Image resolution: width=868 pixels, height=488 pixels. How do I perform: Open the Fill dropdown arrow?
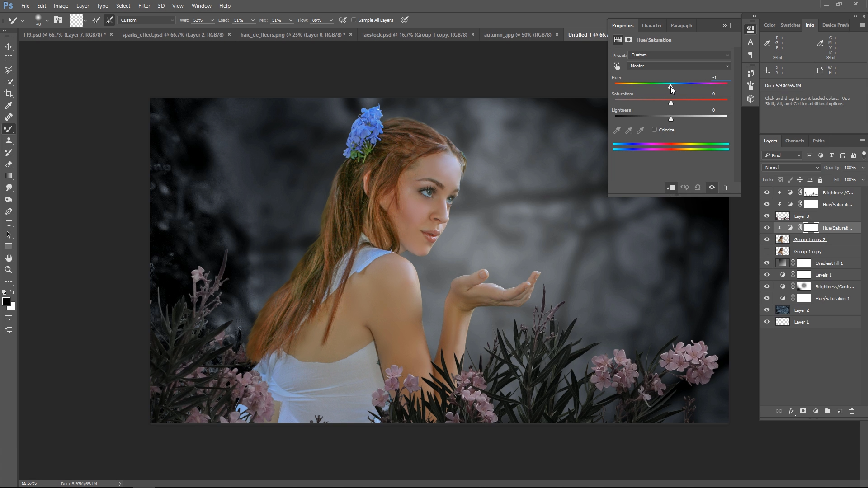(863, 180)
